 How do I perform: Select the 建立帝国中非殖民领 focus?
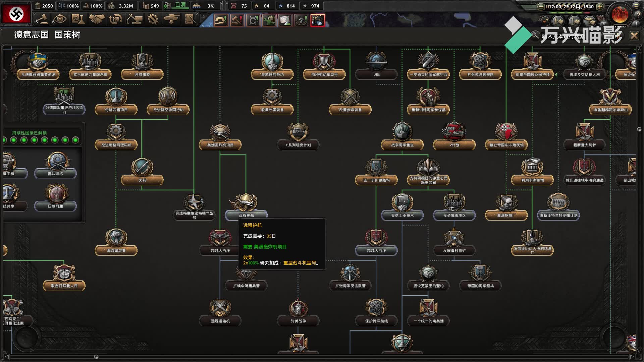click(506, 137)
